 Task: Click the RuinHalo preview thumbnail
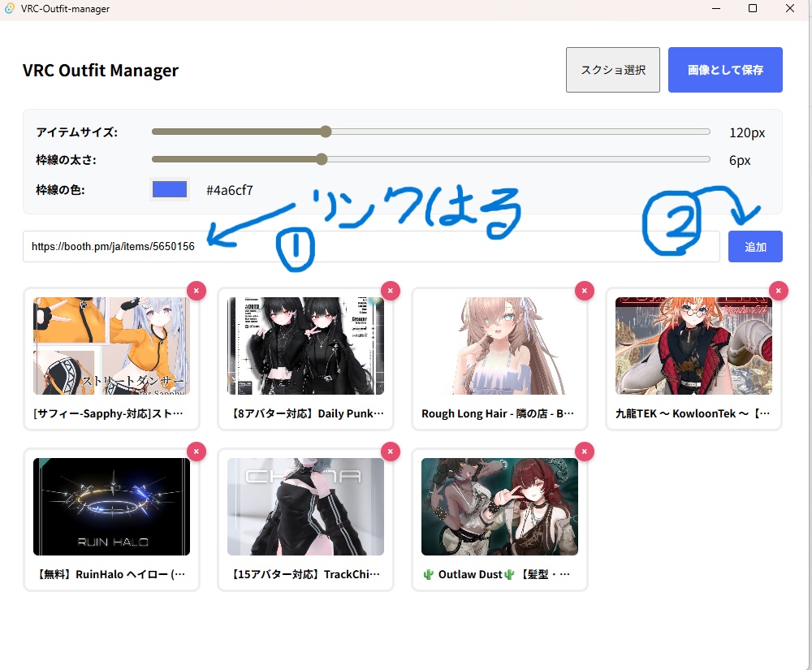pos(111,506)
